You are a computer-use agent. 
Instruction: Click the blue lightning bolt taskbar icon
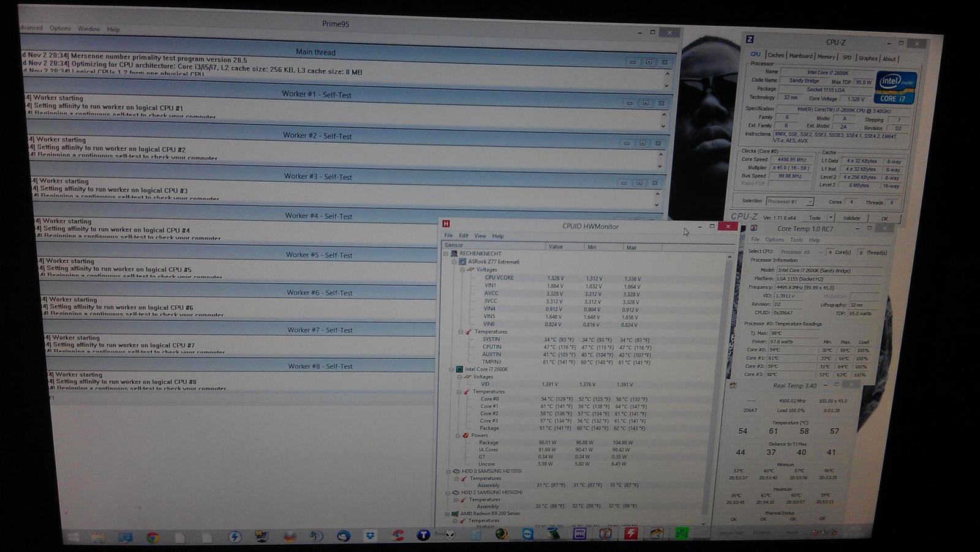[x=235, y=537]
